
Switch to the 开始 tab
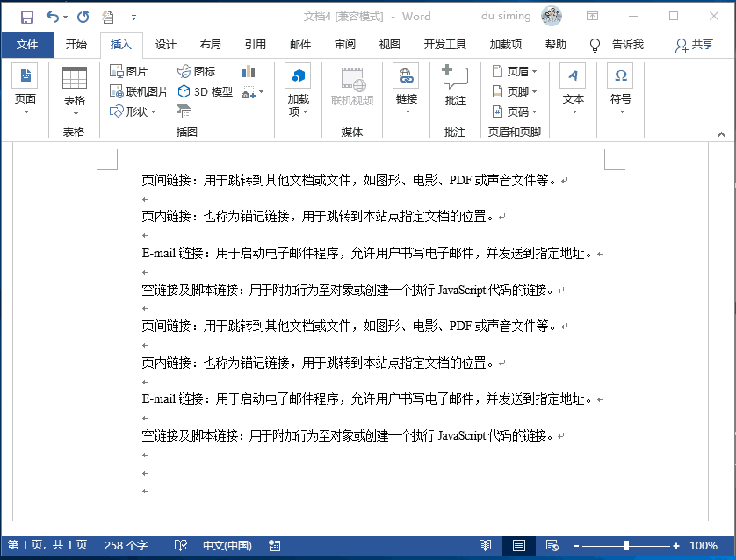pyautogui.click(x=76, y=45)
